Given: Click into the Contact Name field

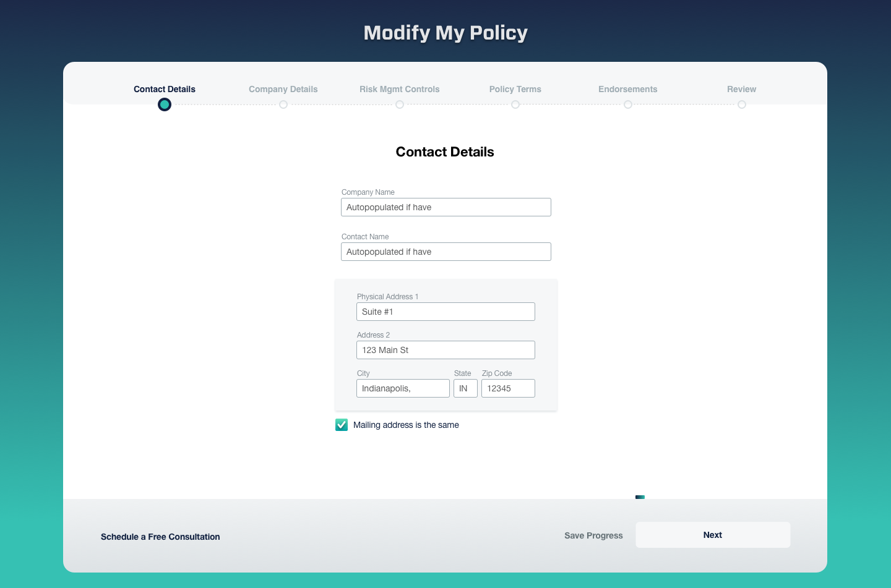Looking at the screenshot, I should (445, 252).
